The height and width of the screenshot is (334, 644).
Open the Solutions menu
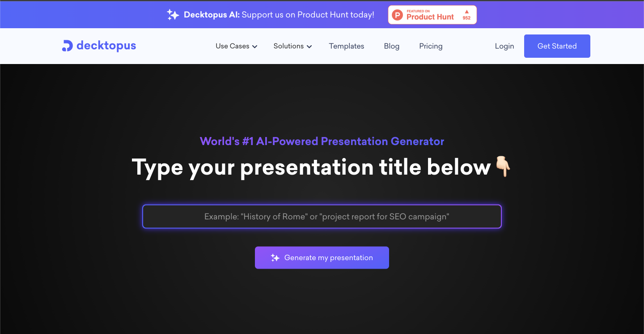tap(288, 46)
